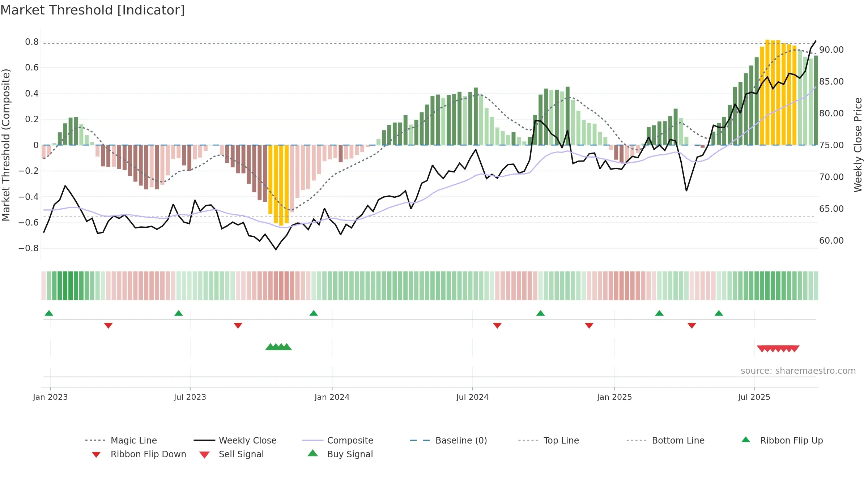Toggle the Ribbon Flip Up legend entry
Image resolution: width=868 pixels, height=488 pixels.
coord(782,440)
